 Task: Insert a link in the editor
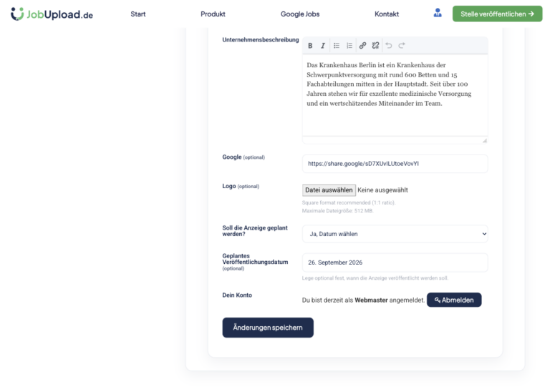coord(362,46)
